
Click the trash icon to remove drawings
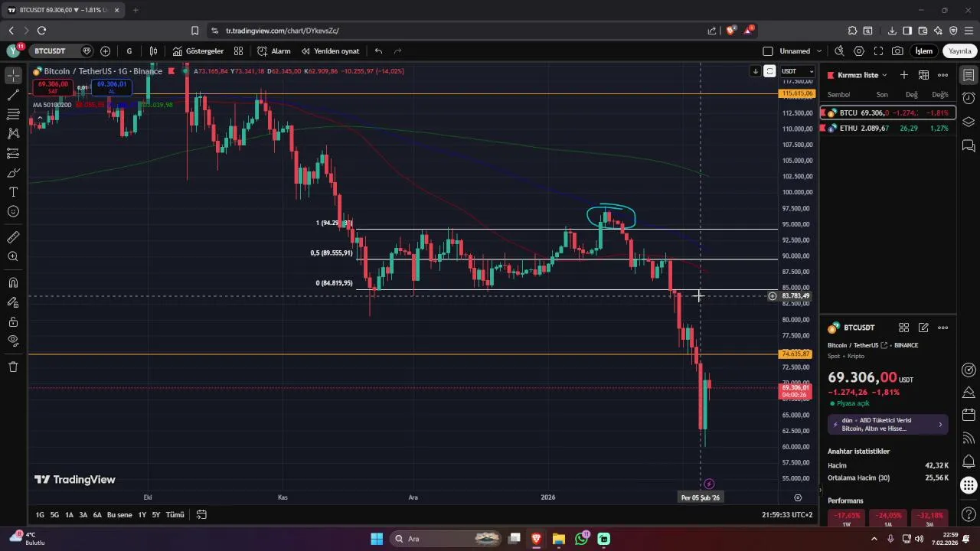pos(13,367)
